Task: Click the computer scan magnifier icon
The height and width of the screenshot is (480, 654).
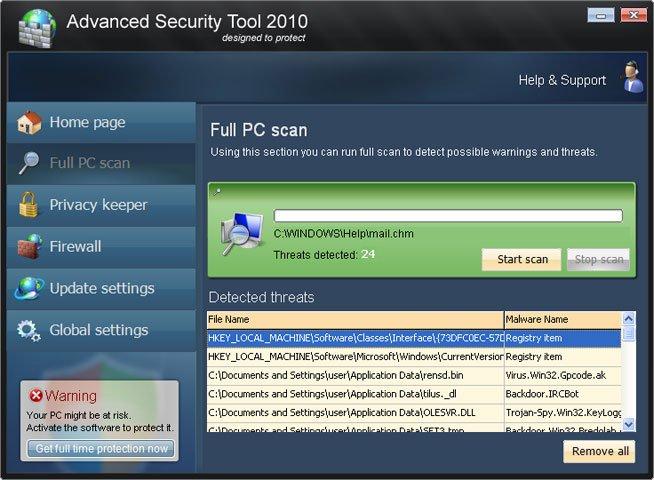Action: click(x=242, y=234)
